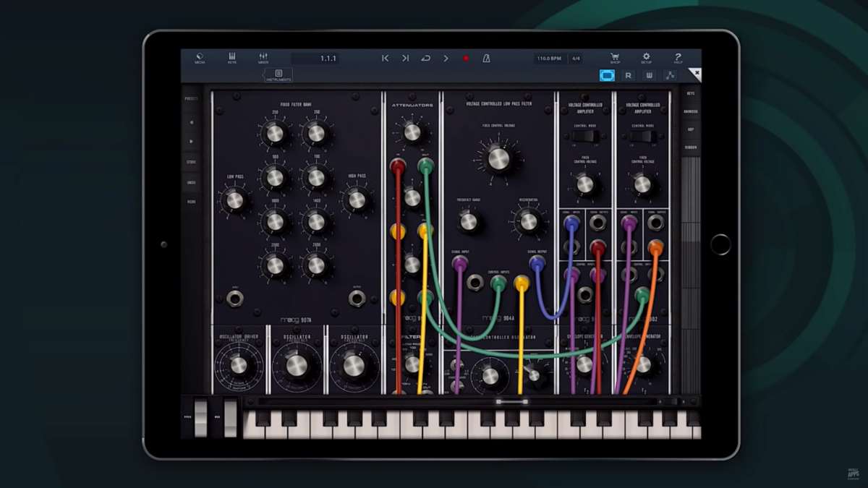Viewport: 868px width, 488px height.
Task: Tap the green plug in Attenuators OUT jack
Action: (425, 166)
